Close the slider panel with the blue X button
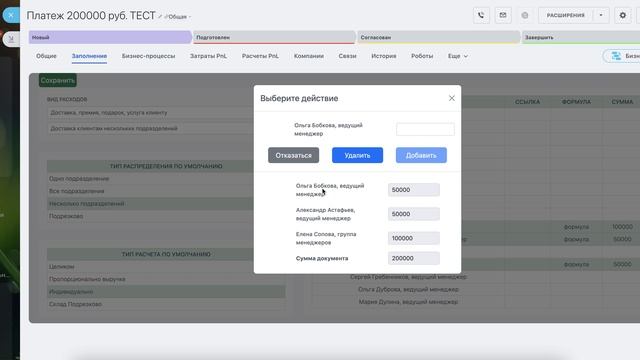The height and width of the screenshot is (360, 640). pos(11,15)
